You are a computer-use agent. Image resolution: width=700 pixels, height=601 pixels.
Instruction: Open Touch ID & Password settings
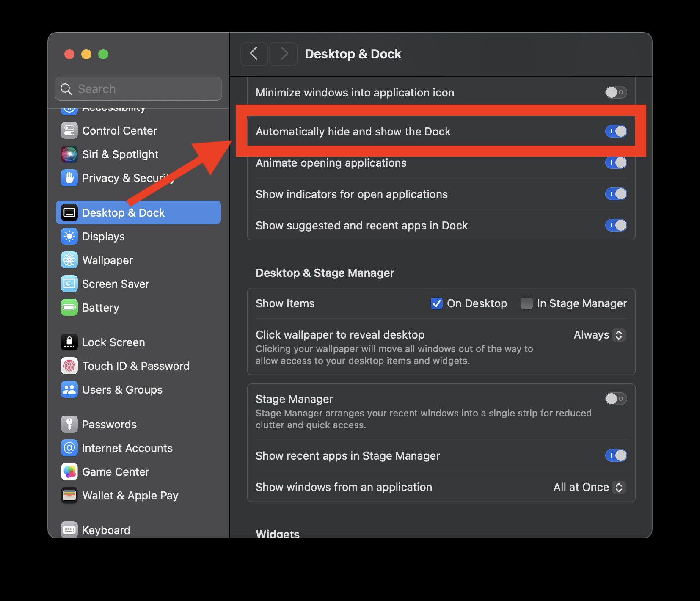coord(136,366)
